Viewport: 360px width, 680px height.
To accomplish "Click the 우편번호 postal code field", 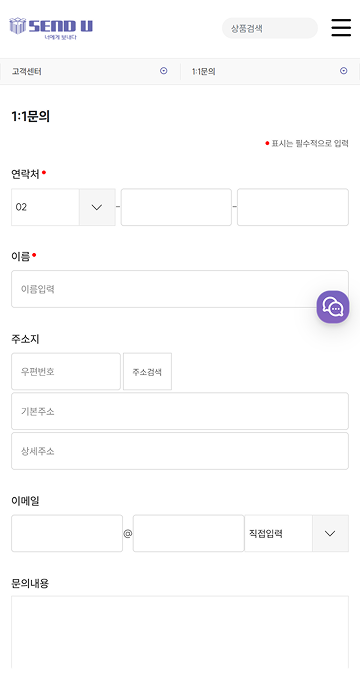I will click(66, 372).
